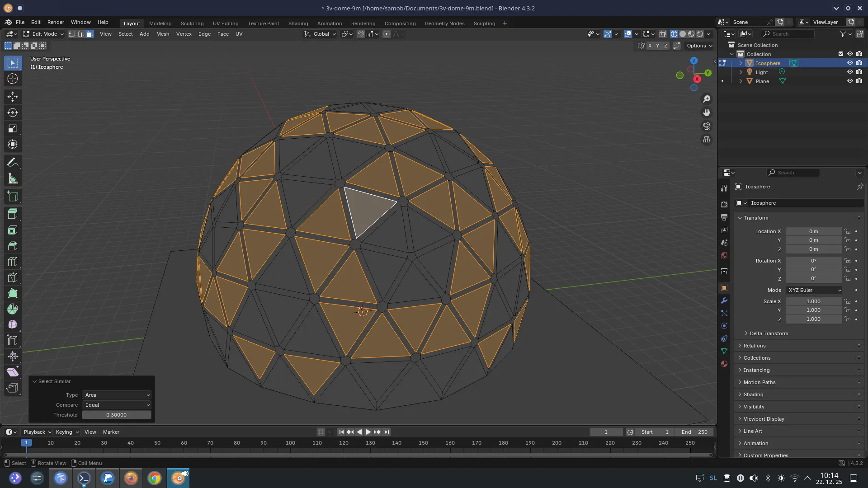Expand the Icosphere item in the outliner
Viewport: 868px width, 488px height.
point(740,63)
